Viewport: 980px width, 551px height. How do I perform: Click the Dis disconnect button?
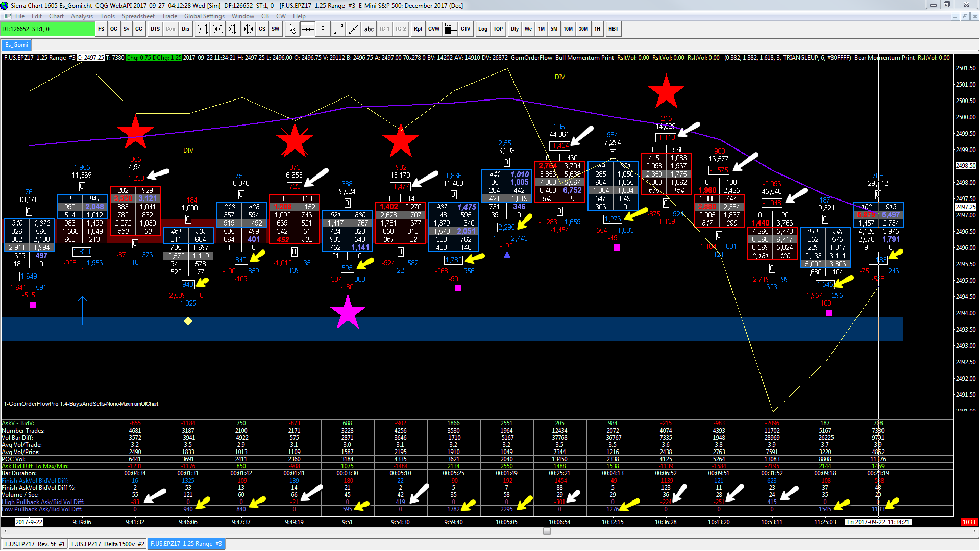[185, 29]
